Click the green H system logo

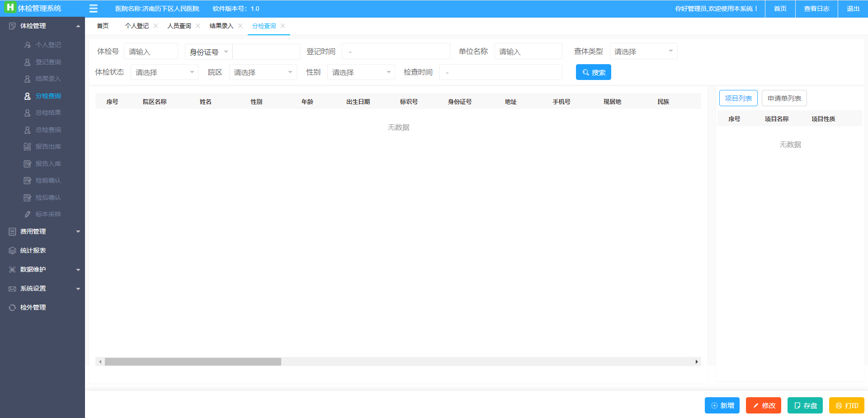[x=9, y=8]
